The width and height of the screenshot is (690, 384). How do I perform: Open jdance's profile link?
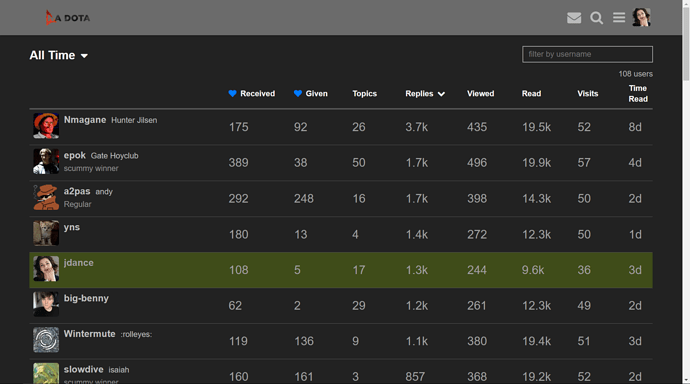[x=79, y=263]
